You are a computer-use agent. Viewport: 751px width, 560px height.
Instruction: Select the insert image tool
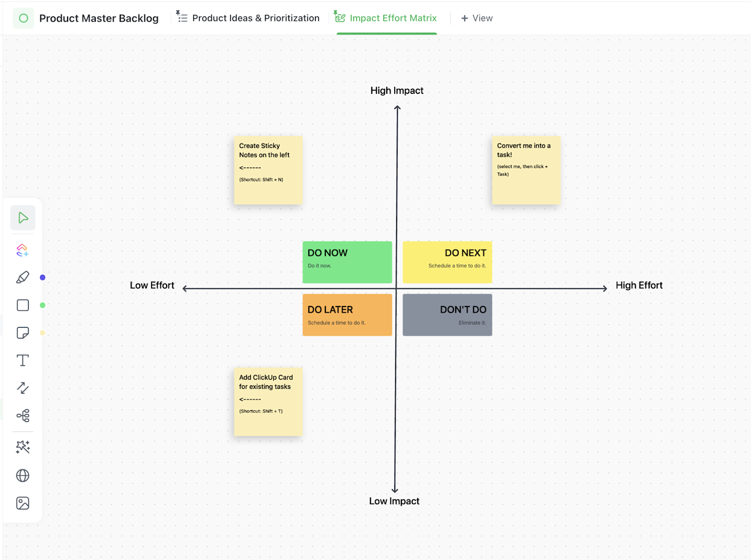[x=22, y=503]
